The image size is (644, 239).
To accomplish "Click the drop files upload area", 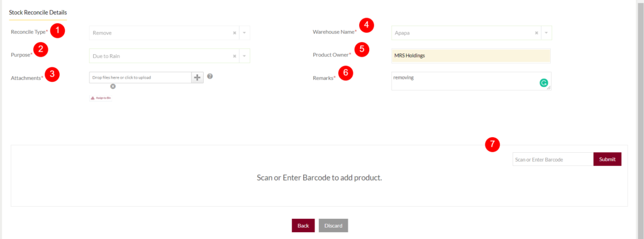I will click(140, 77).
